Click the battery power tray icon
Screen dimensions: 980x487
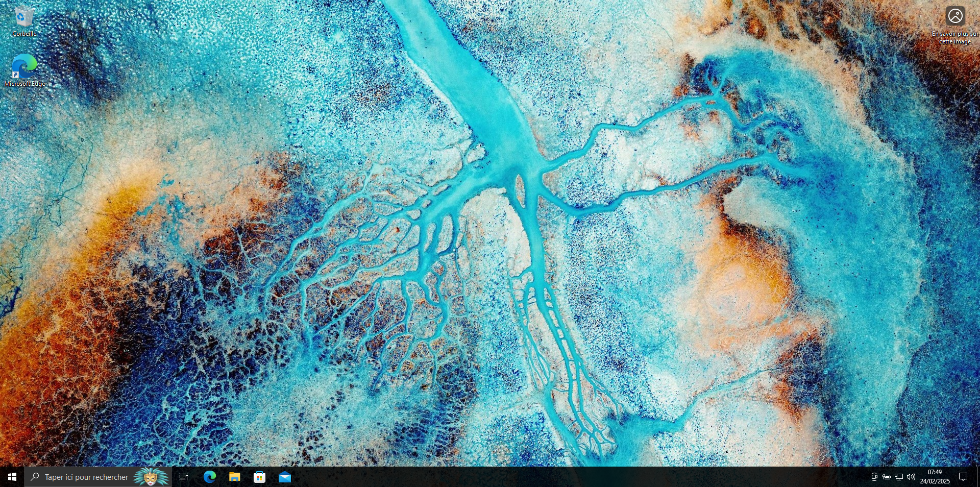pyautogui.click(x=887, y=477)
